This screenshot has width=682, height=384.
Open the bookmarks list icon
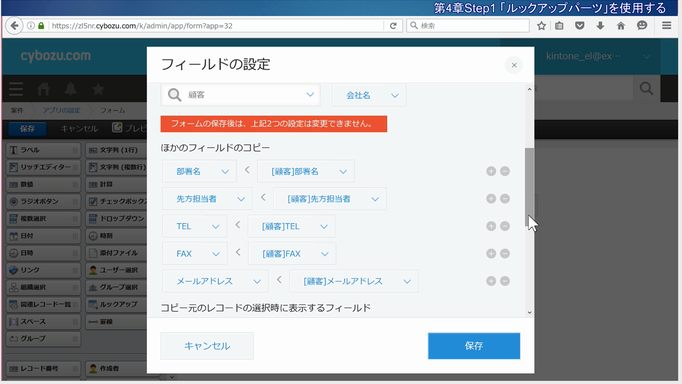pos(559,26)
